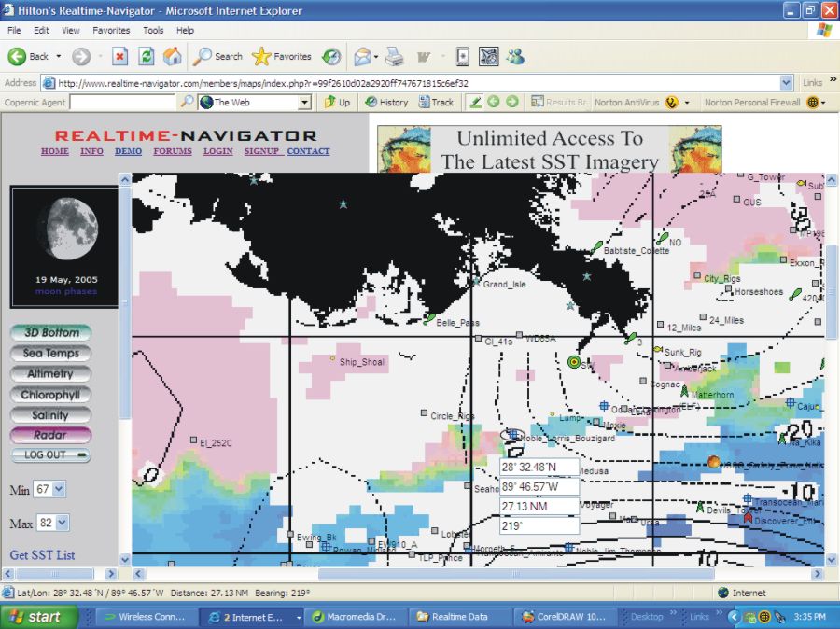Open the Max temperature dropdown
Screen dimensions: 840x629
click(x=63, y=523)
